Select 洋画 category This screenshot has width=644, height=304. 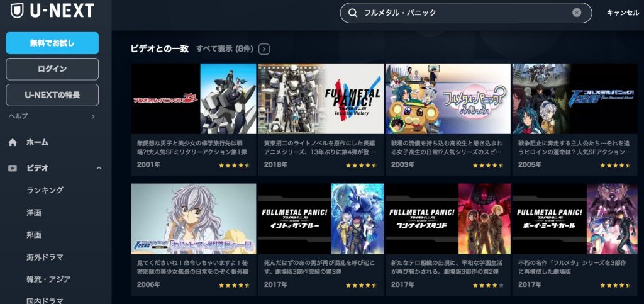coord(34,213)
